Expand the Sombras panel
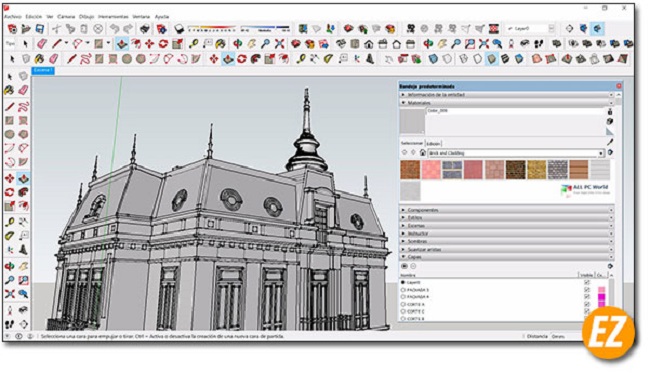Image resolution: width=650 pixels, height=373 pixels. (x=507, y=241)
